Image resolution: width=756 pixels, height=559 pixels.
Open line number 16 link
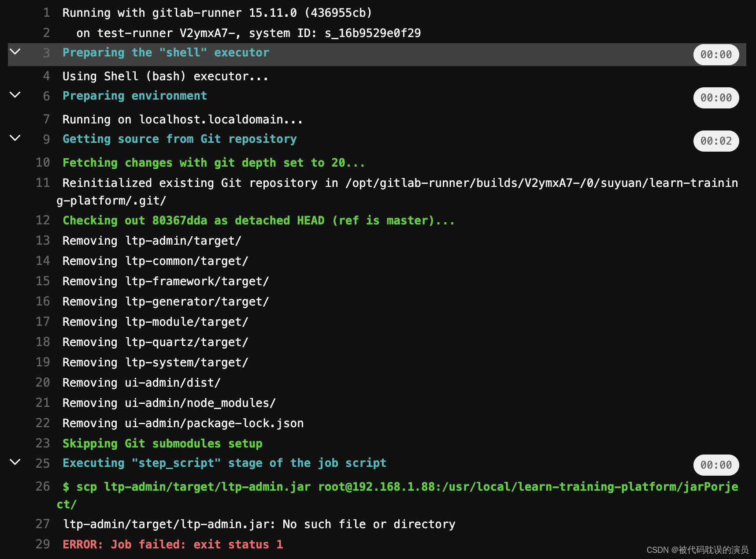(43, 302)
